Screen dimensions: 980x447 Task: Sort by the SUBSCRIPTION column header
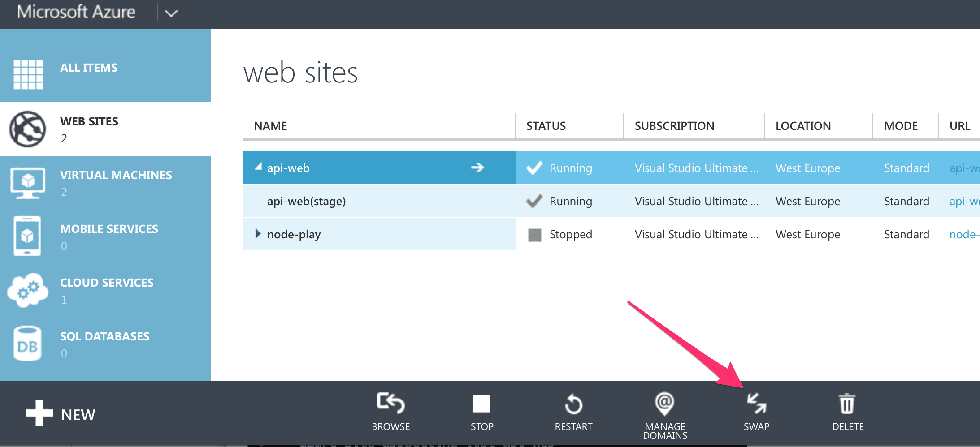click(674, 126)
